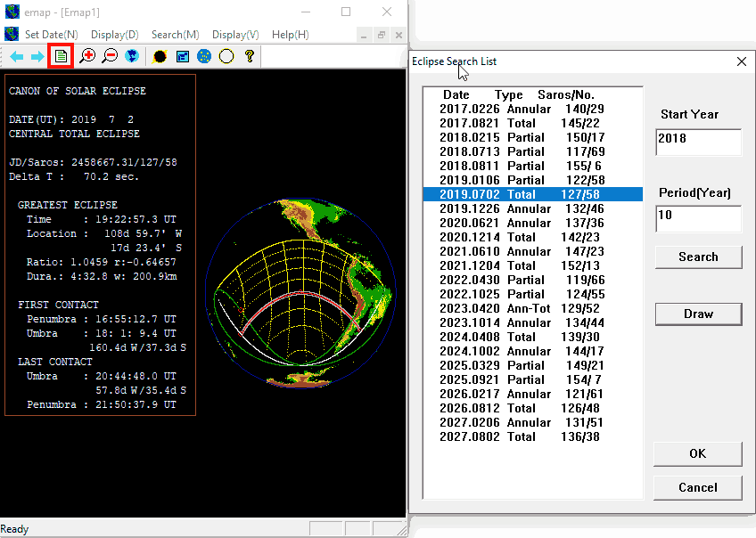The height and width of the screenshot is (538, 756).
Task: Click the blue globe map toolbar icon
Action: 132,56
